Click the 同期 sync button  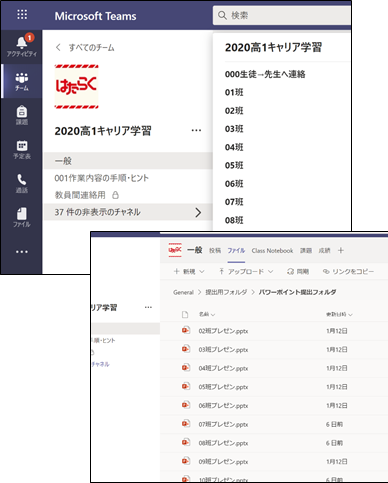pos(298,272)
